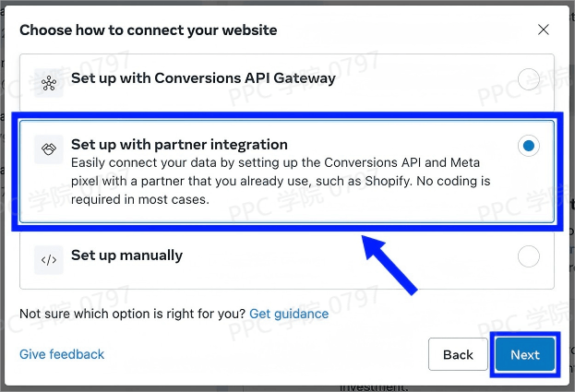Click the 'Not sure which option is right' text
This screenshot has height=392, width=575.
[x=132, y=314]
